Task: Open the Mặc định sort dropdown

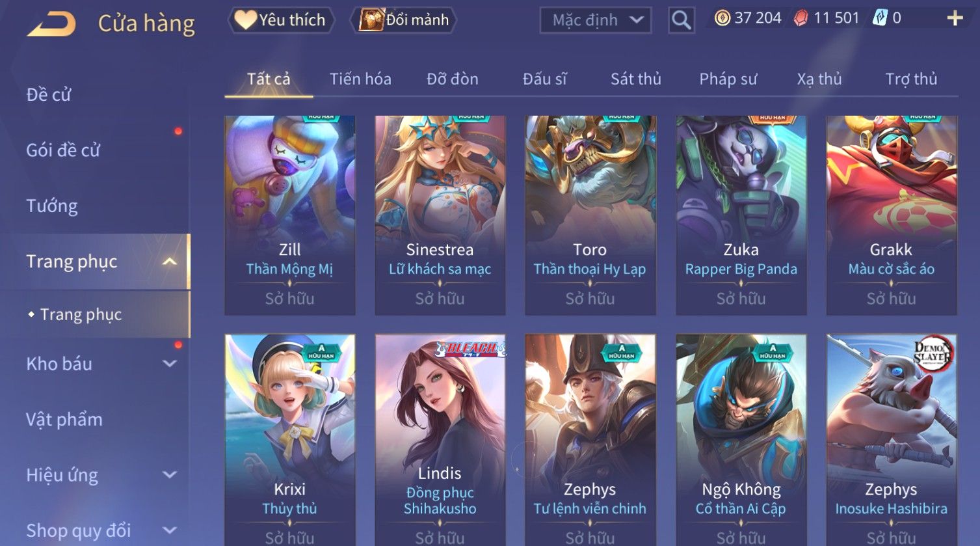Action: tap(595, 20)
